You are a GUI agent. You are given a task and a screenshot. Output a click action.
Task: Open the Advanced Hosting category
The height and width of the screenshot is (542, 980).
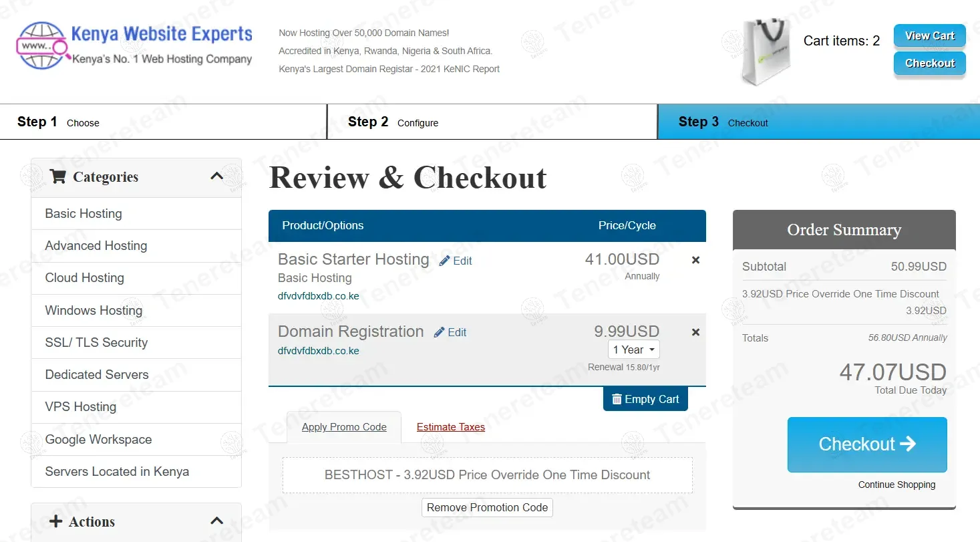click(x=136, y=246)
